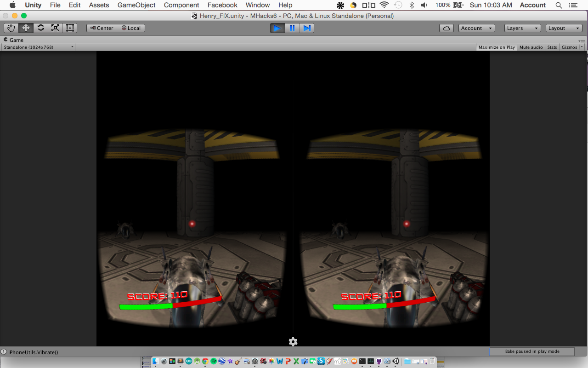Open the Apple menu
This screenshot has width=588, height=368.
(12, 5)
